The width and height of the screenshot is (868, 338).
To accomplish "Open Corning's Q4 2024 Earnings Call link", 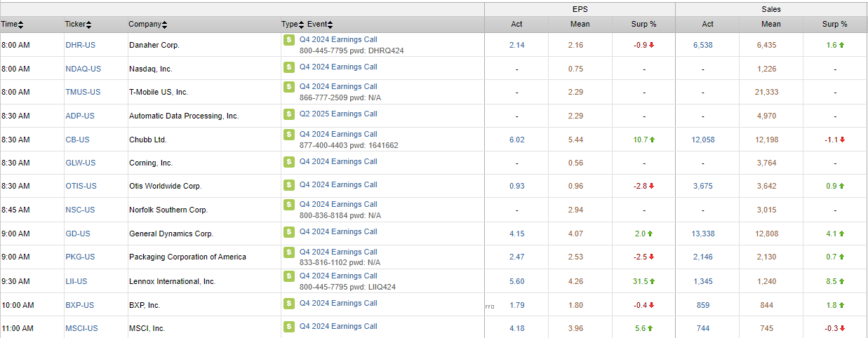I will 338,162.
